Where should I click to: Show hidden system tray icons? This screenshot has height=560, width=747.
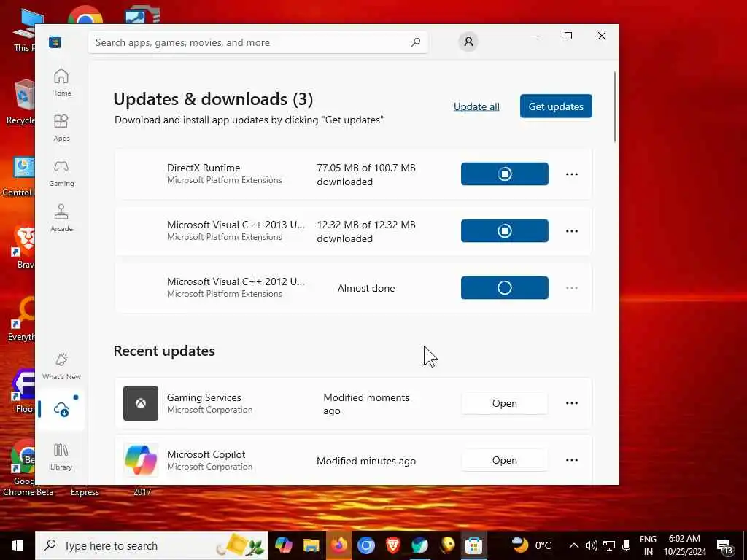(574, 545)
